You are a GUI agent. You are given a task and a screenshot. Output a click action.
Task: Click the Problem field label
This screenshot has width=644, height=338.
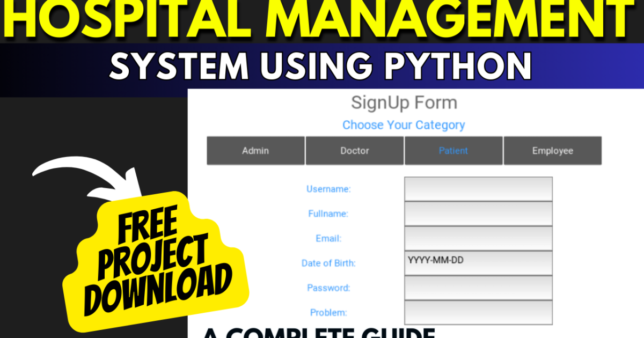point(328,312)
